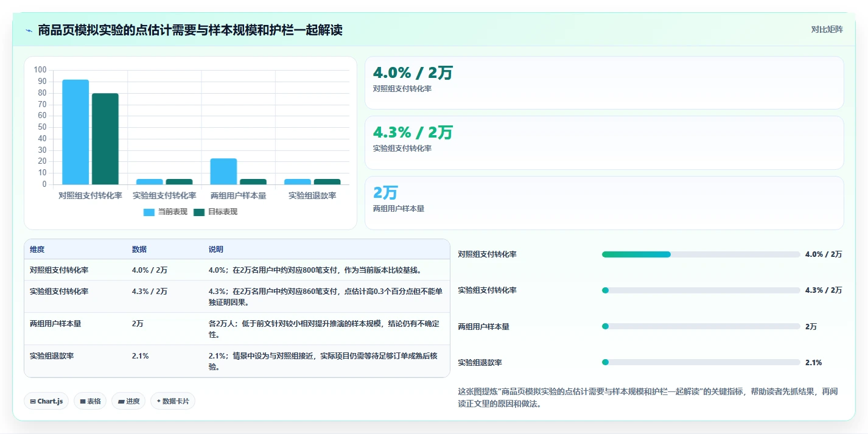Viewport: 868px width, 434px height.
Task: Click the 对照组支付转化率 progress bar
Action: pos(701,254)
